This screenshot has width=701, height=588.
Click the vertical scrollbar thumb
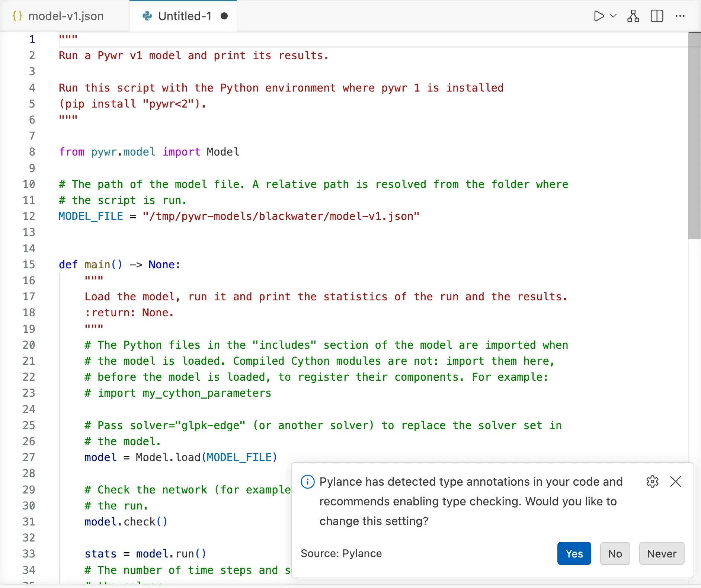(x=694, y=136)
